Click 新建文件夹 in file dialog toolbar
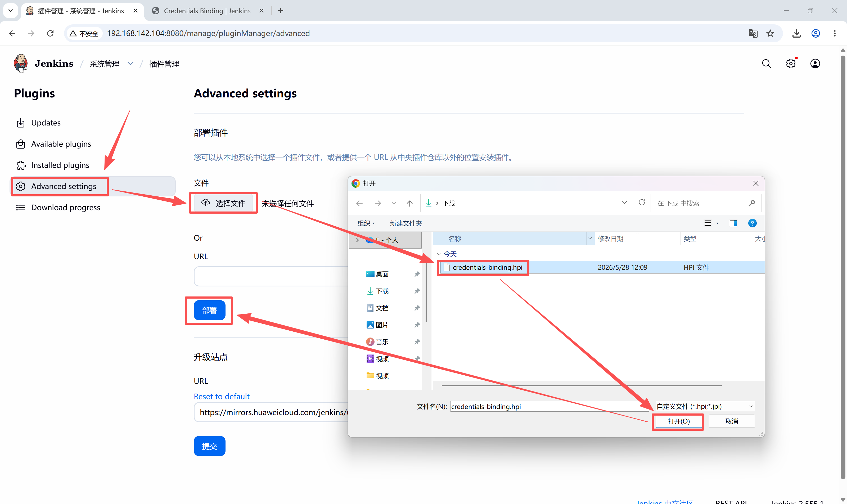The width and height of the screenshot is (847, 504). pyautogui.click(x=406, y=223)
